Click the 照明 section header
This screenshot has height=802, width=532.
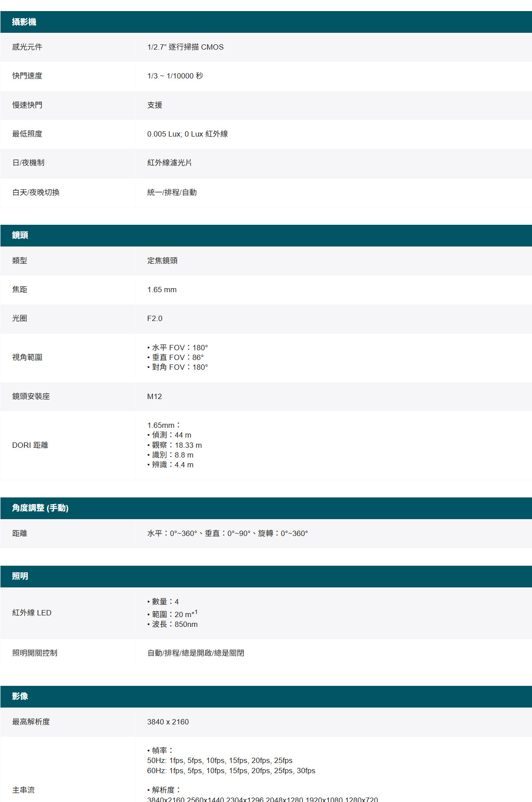[266, 576]
